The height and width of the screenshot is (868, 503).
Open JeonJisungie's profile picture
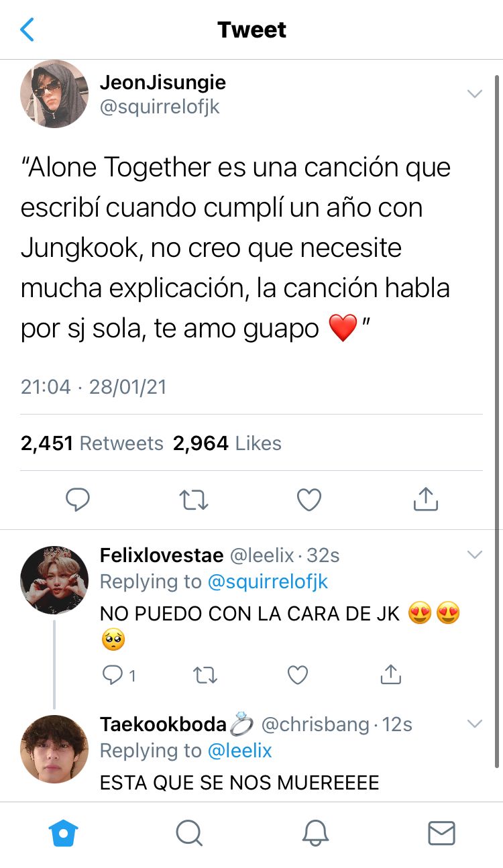point(54,94)
